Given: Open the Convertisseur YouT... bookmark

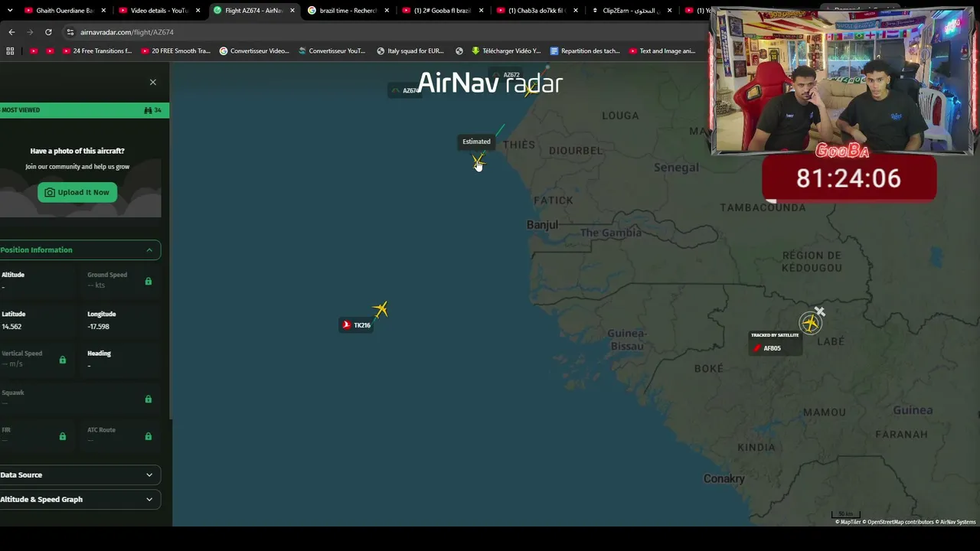Looking at the screenshot, I should point(332,51).
